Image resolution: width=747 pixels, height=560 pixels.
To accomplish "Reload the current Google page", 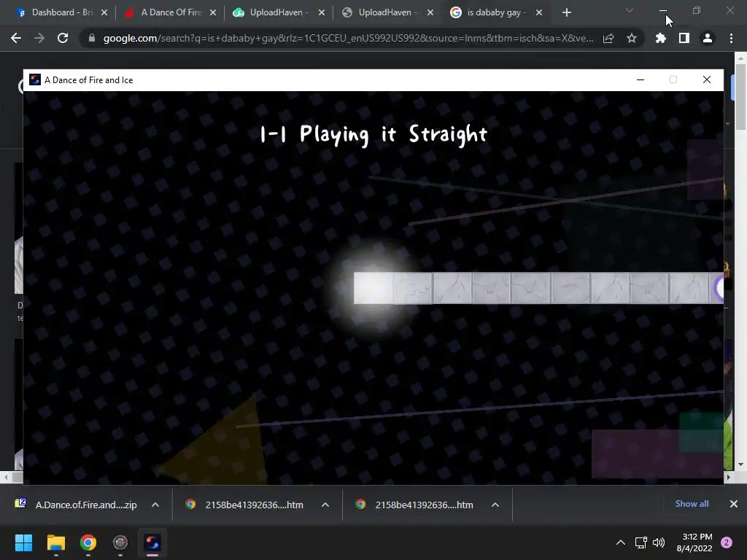I will (63, 38).
